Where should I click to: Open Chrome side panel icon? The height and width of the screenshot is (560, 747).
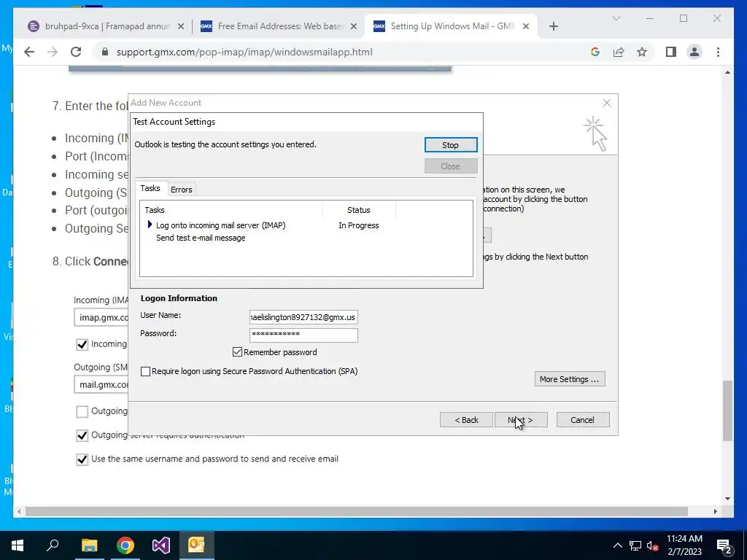[x=671, y=52]
